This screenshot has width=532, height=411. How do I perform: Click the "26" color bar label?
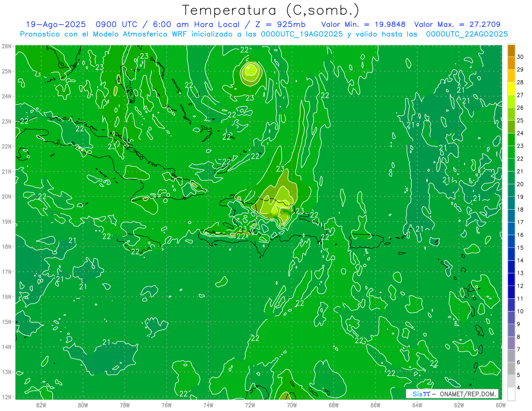520,108
